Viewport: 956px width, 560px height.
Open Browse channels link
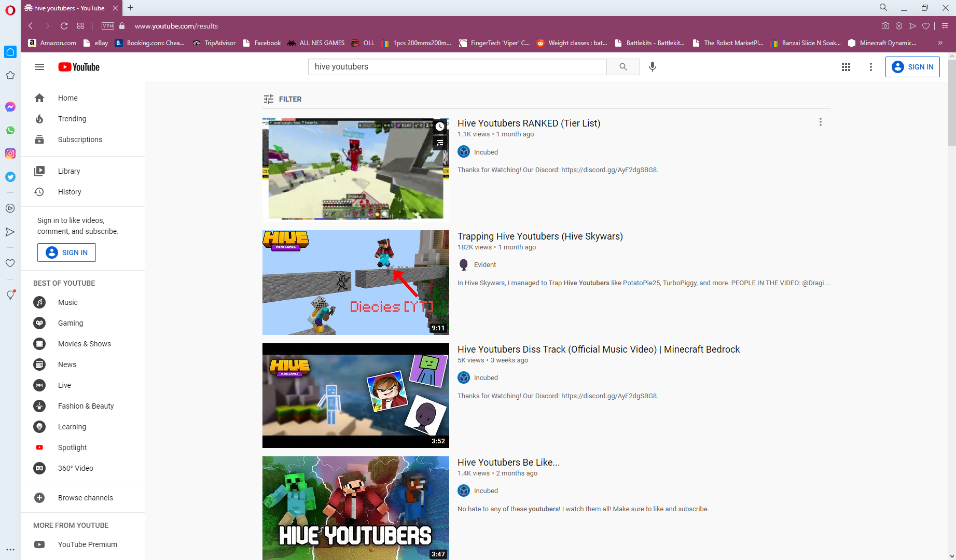coord(83,498)
